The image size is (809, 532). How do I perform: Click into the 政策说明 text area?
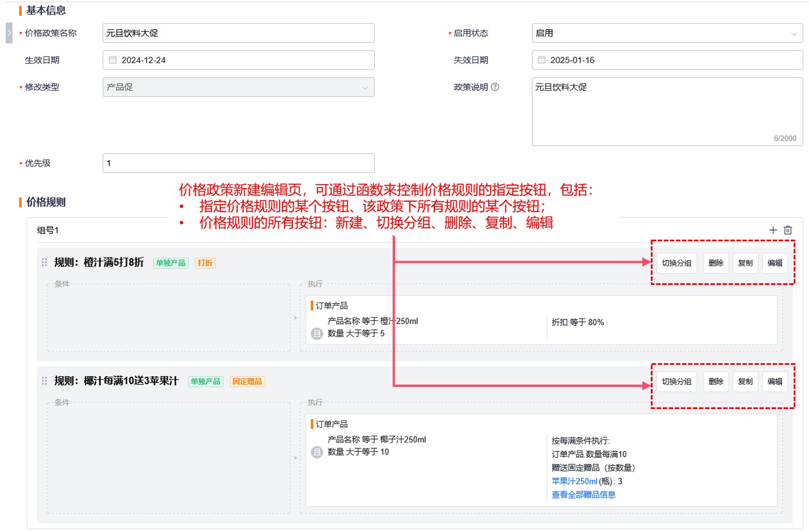pyautogui.click(x=667, y=112)
